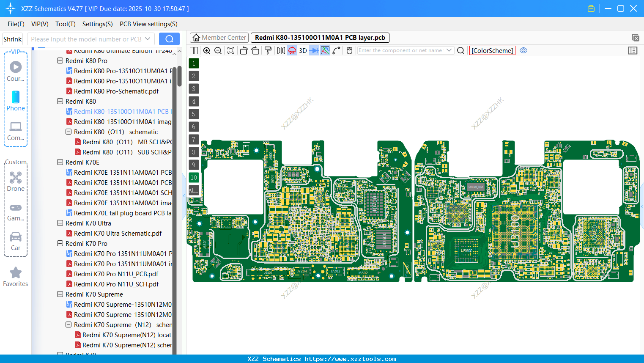Image resolution: width=644 pixels, height=363 pixels.
Task: Click the Shrink button
Action: click(12, 38)
